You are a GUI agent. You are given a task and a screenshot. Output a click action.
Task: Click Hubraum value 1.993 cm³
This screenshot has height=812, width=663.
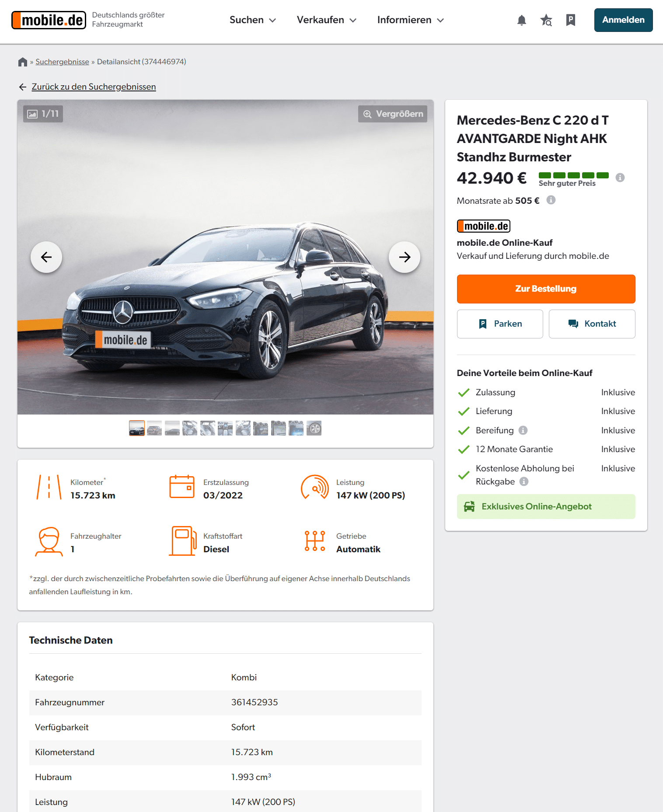click(x=251, y=777)
